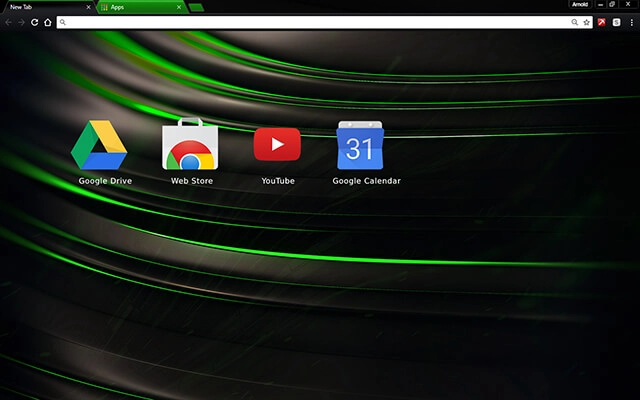
Task: Reload the current page
Action: point(35,22)
